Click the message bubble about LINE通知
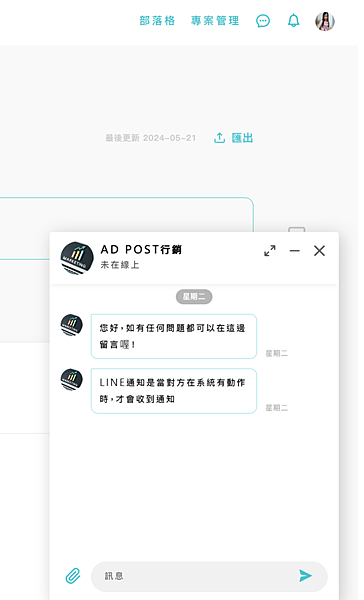This screenshot has height=600, width=364. click(x=174, y=391)
